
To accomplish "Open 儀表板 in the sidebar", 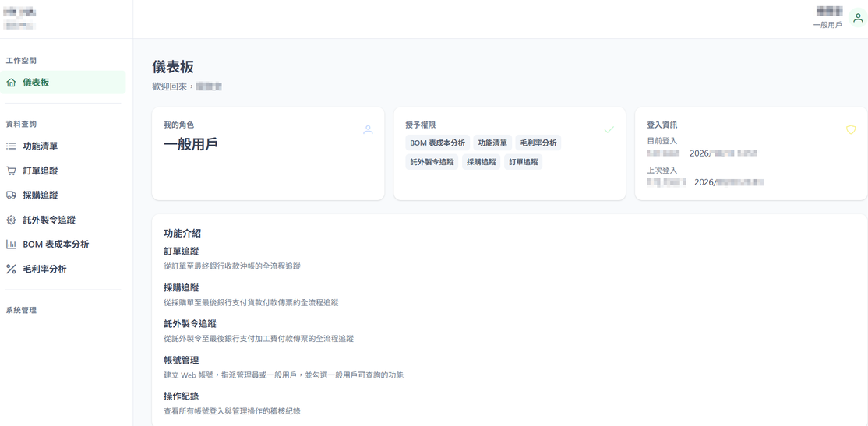I will click(x=63, y=83).
